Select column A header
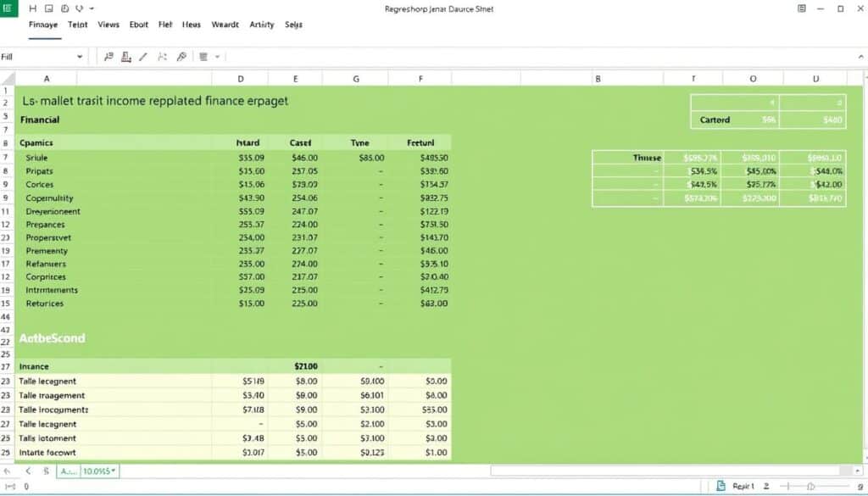The height and width of the screenshot is (496, 868). click(x=47, y=79)
